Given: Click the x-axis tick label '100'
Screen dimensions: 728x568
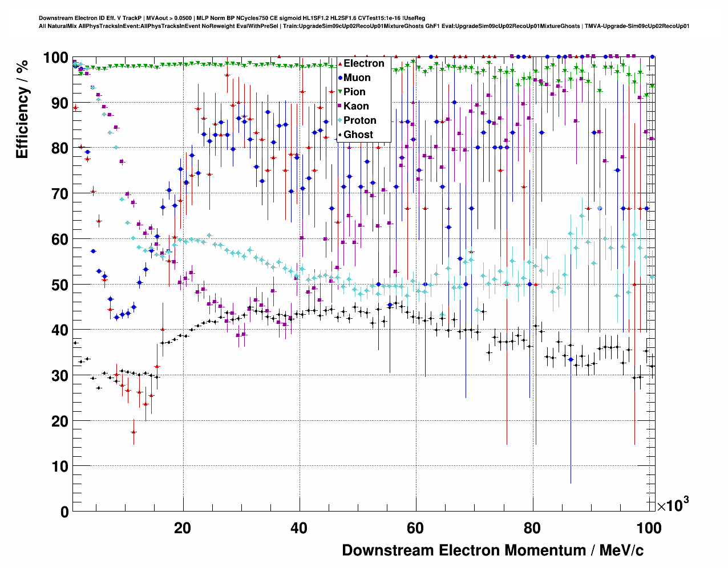Looking at the screenshot, I should (648, 528).
